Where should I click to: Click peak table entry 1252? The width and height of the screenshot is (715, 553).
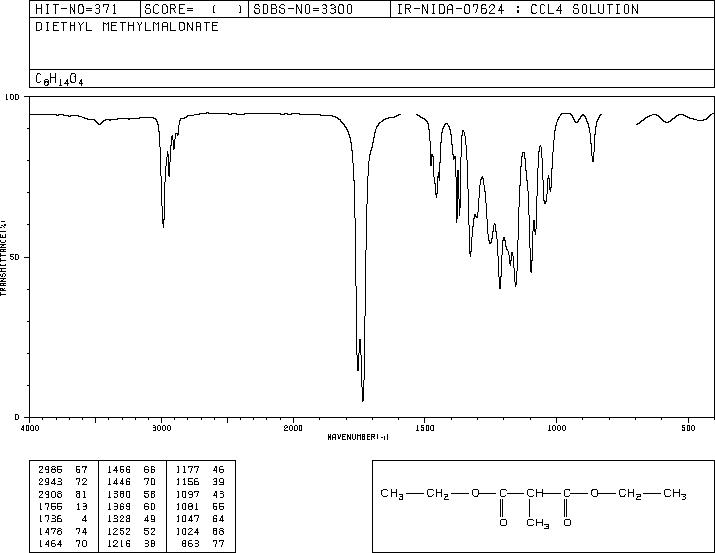click(119, 532)
